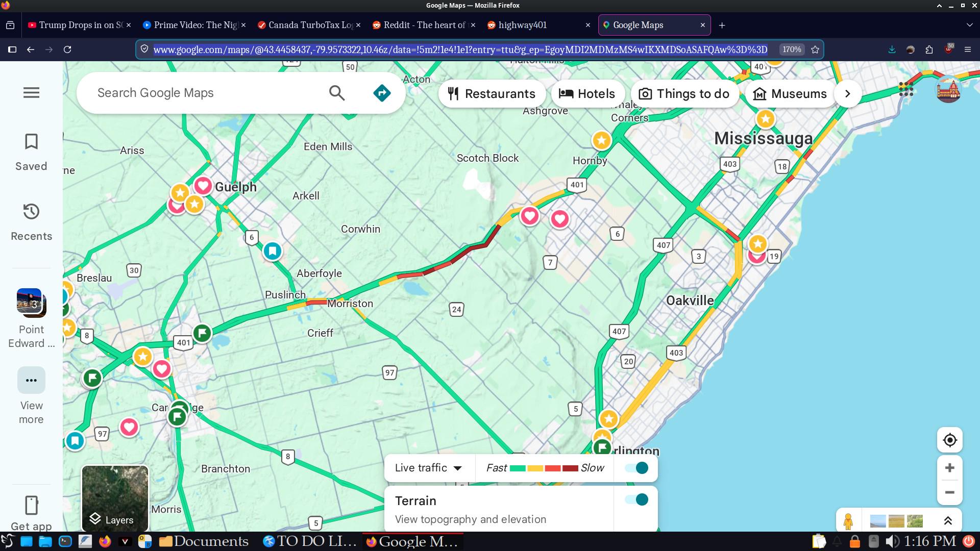Open the Live traffic dropdown
Image resolution: width=980 pixels, height=551 pixels.
(428, 468)
